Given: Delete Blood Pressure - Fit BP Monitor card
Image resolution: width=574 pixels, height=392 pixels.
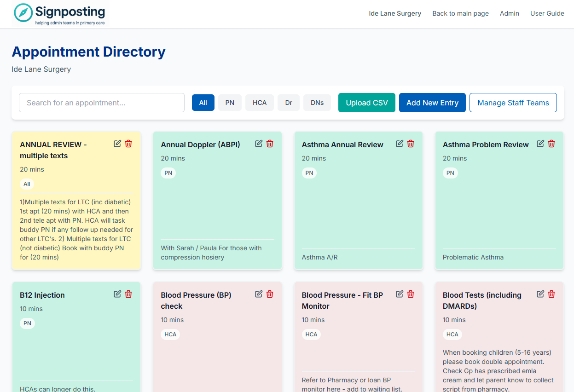Looking at the screenshot, I should [x=411, y=294].
